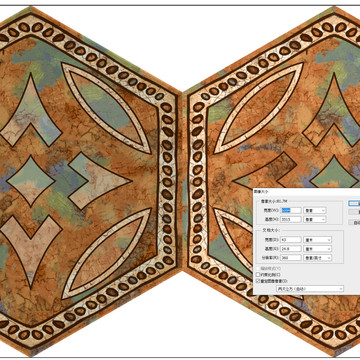Click the pixel width field in Image Size
Image resolution: width=360 pixels, height=360 pixels.
pyautogui.click(x=292, y=210)
